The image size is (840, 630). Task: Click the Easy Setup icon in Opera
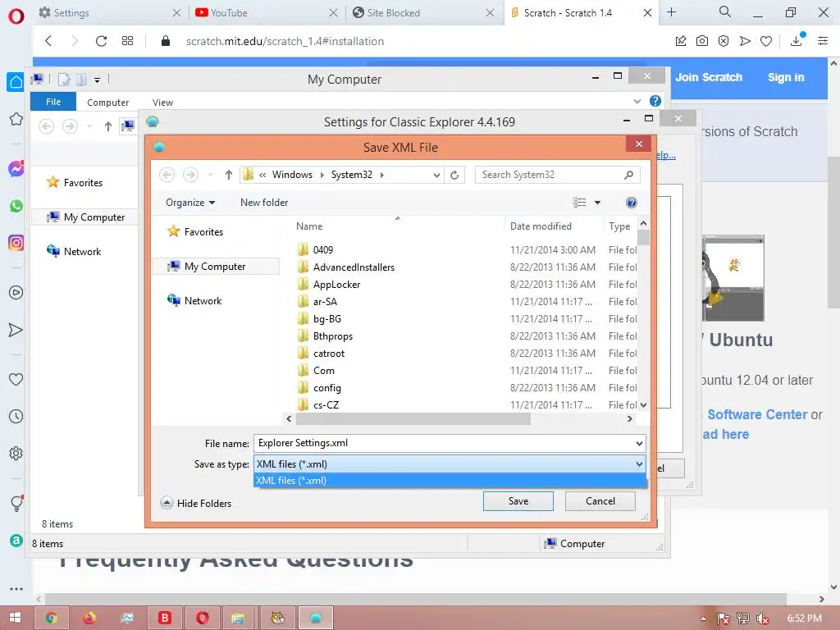click(823, 41)
